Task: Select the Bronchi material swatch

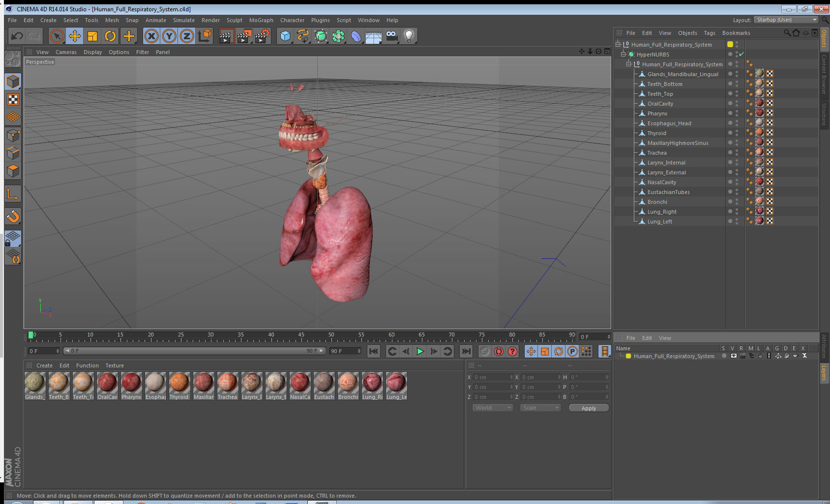Action: pos(348,386)
